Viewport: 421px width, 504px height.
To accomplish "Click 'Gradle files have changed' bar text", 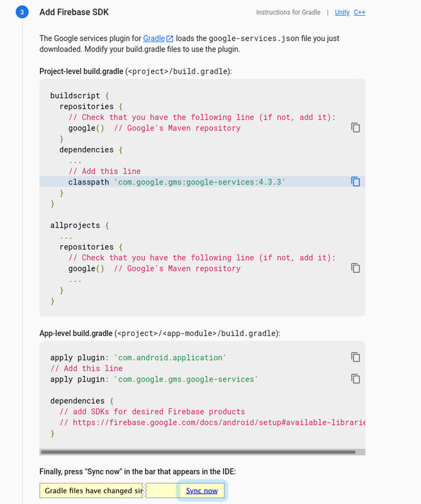I will pos(94,491).
